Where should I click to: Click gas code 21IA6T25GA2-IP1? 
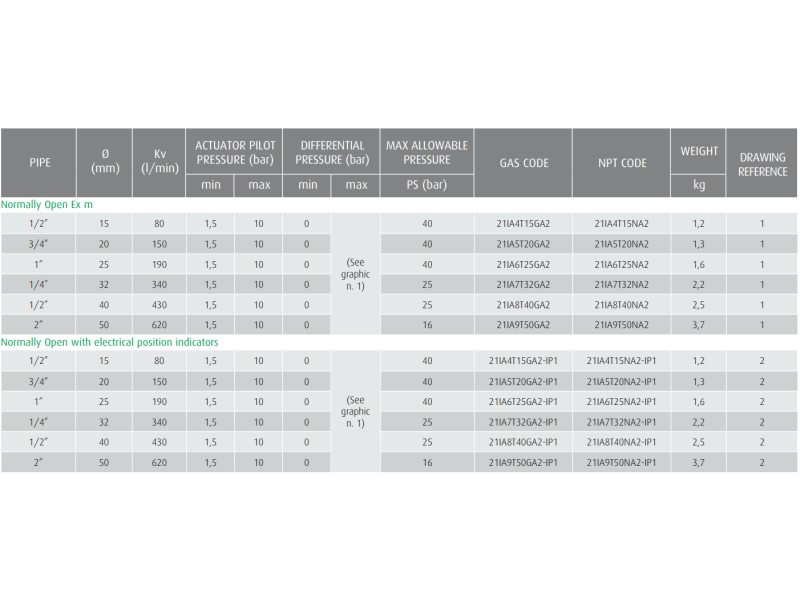(524, 402)
